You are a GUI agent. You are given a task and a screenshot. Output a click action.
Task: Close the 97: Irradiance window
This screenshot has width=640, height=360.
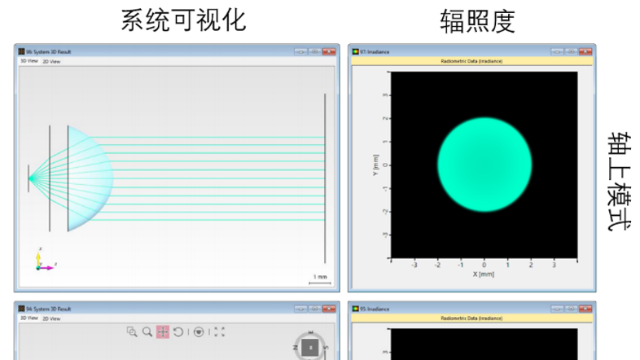[x=585, y=51]
